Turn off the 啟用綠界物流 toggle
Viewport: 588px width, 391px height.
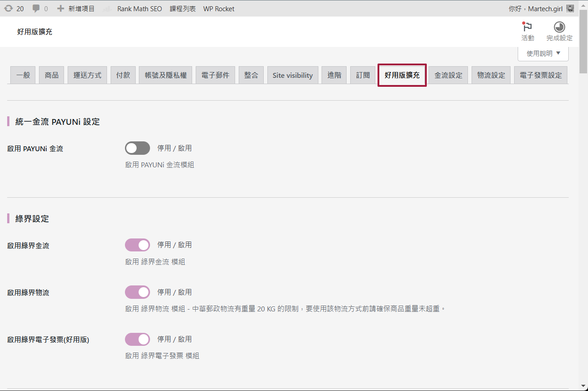tap(137, 292)
